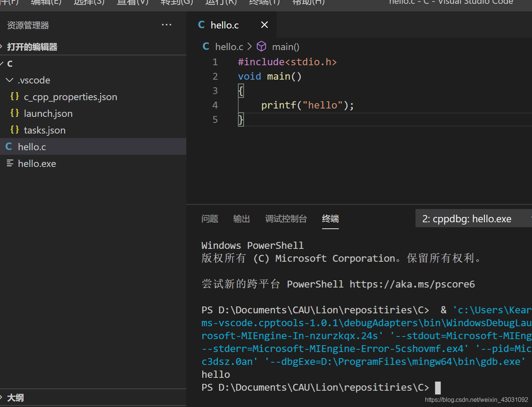This screenshot has height=407, width=532.
Task: Open terminal selector dropdown cppdbg: hello.exe
Action: pos(474,218)
